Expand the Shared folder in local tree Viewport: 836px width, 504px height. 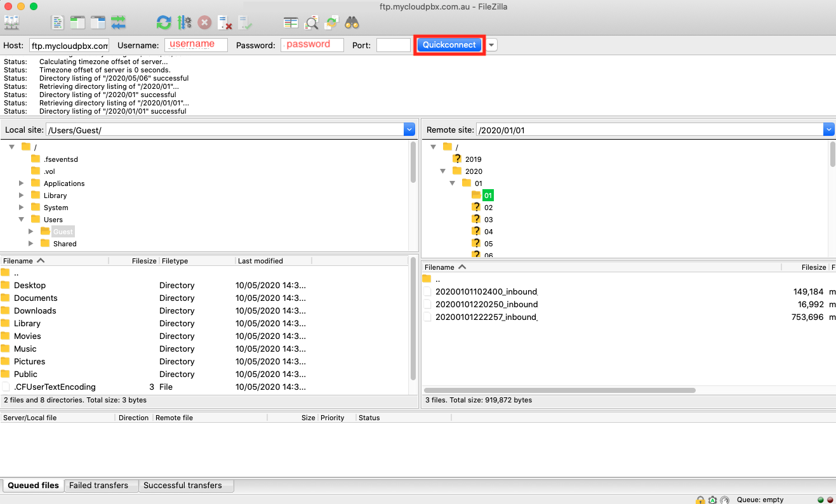tap(31, 244)
